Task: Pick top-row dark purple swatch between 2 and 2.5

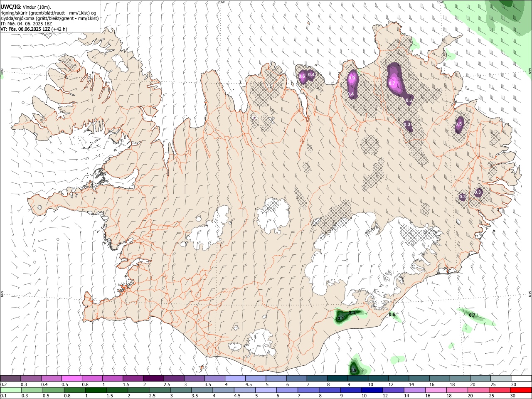Action: tap(153, 378)
